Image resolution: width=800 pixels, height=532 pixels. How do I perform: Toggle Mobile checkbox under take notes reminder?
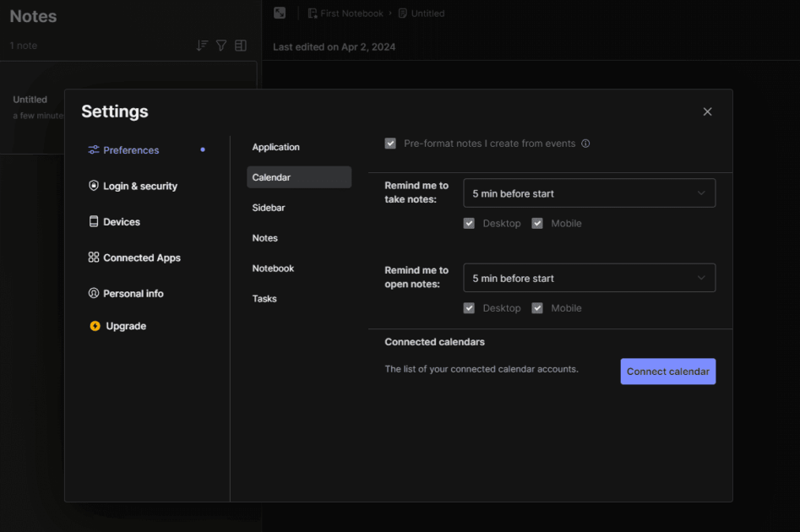tap(537, 224)
